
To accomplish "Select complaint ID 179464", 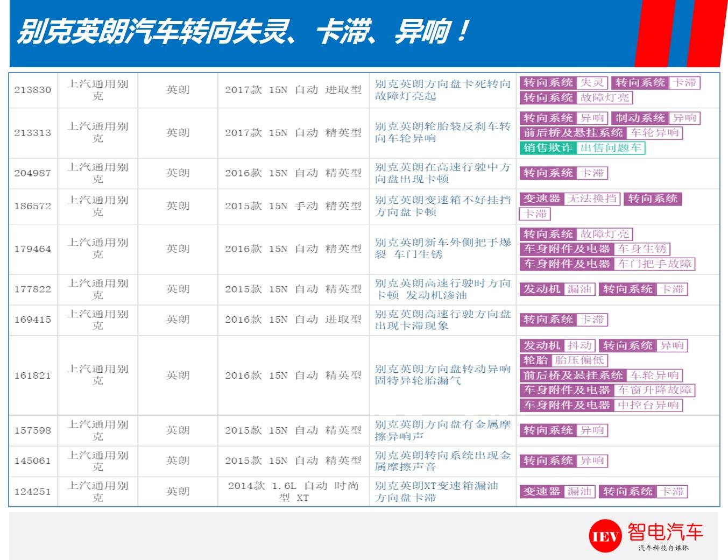I will pyautogui.click(x=33, y=249).
